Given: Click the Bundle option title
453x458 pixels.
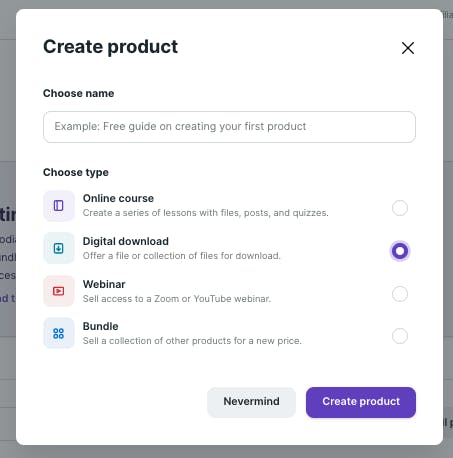Looking at the screenshot, I should click(100, 326).
